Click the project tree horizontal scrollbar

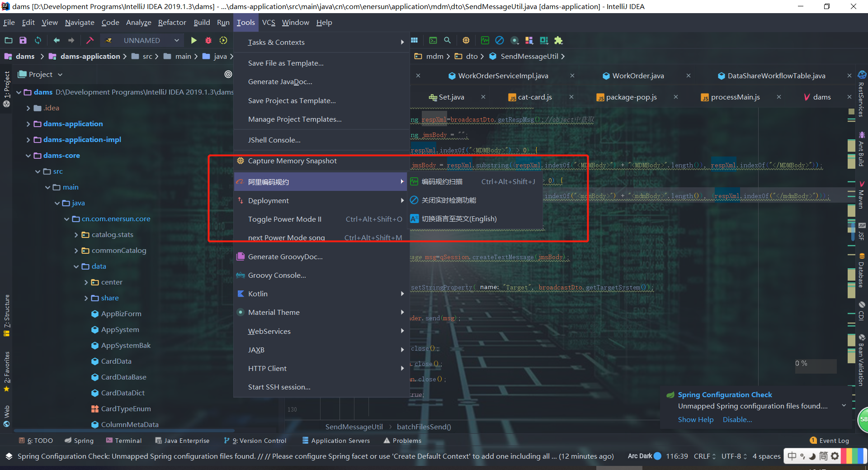pos(124,431)
